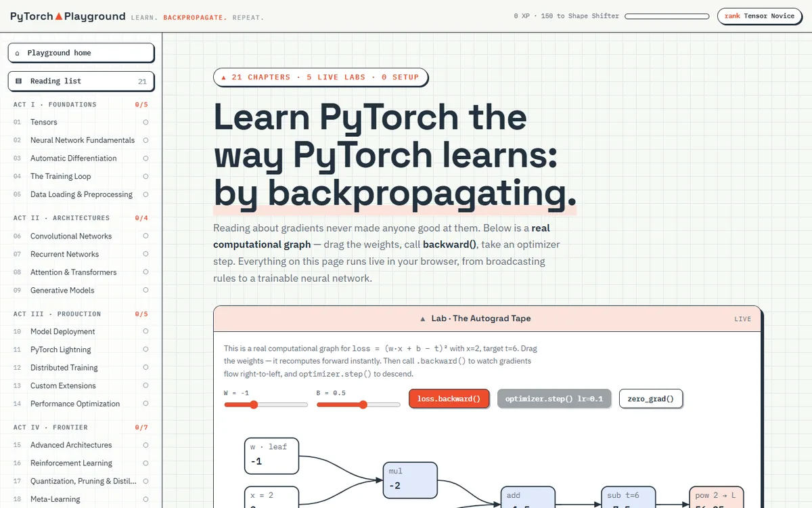Open The Training Loop chapter

81,176
